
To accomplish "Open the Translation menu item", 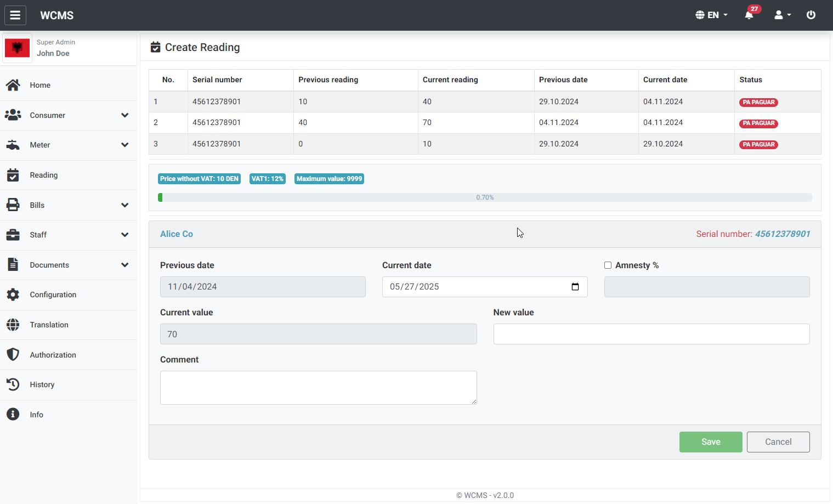I will tap(68, 325).
